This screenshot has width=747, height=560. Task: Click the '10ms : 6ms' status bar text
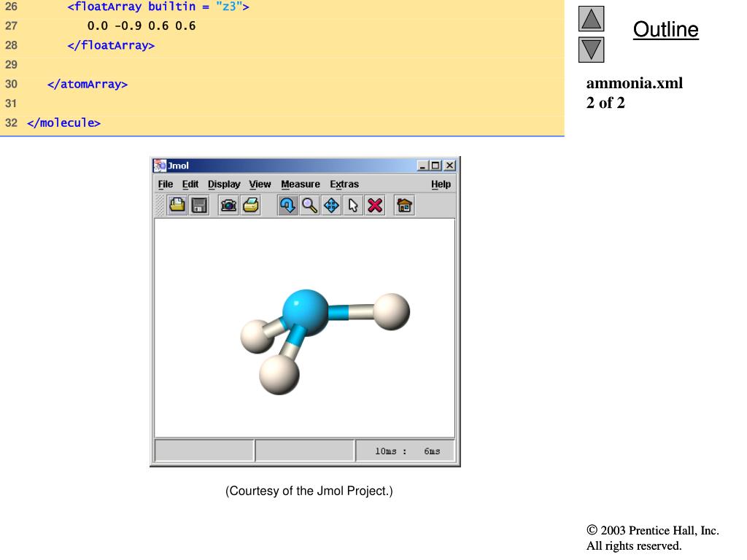407,451
